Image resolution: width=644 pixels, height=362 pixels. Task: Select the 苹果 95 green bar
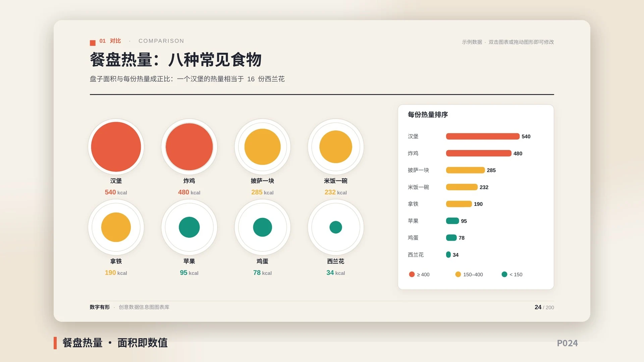coord(452,221)
